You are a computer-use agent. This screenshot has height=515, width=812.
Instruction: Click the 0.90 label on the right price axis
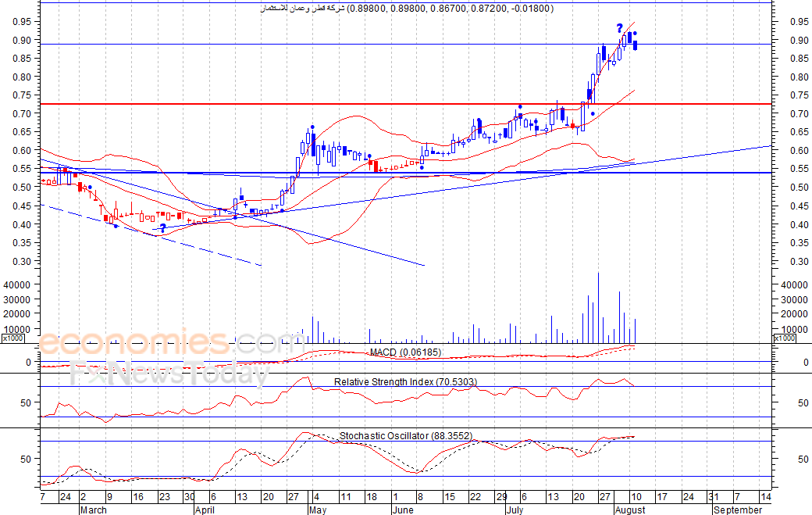799,40
